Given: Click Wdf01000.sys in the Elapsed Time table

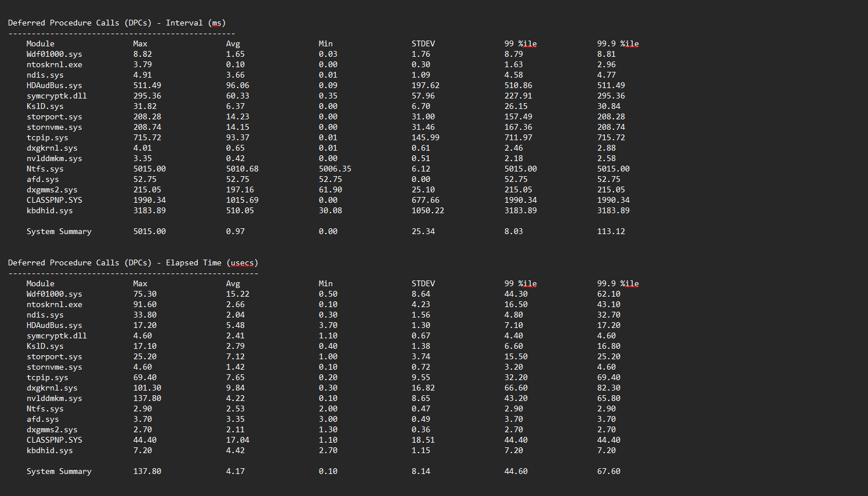Looking at the screenshot, I should click(55, 294).
